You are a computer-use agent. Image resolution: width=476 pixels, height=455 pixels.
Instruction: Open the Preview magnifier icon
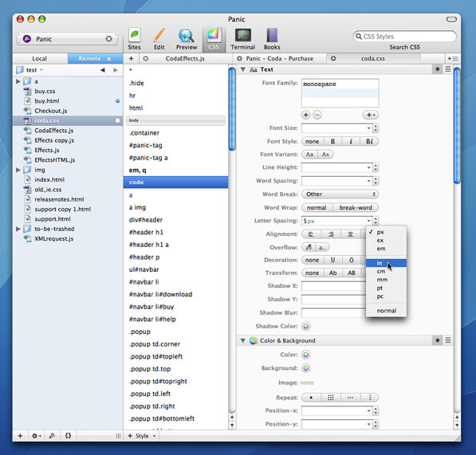[187, 39]
